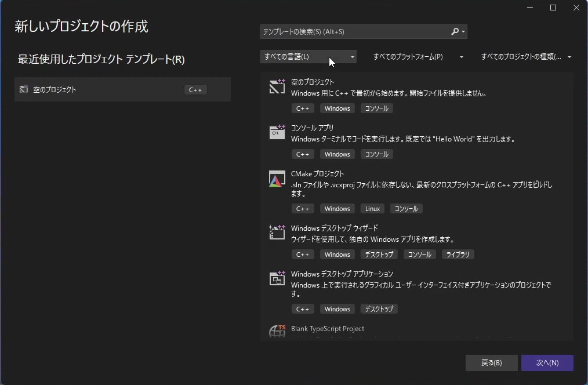Select the CMake プロジェクト template title
The height and width of the screenshot is (385, 588).
pyautogui.click(x=317, y=173)
